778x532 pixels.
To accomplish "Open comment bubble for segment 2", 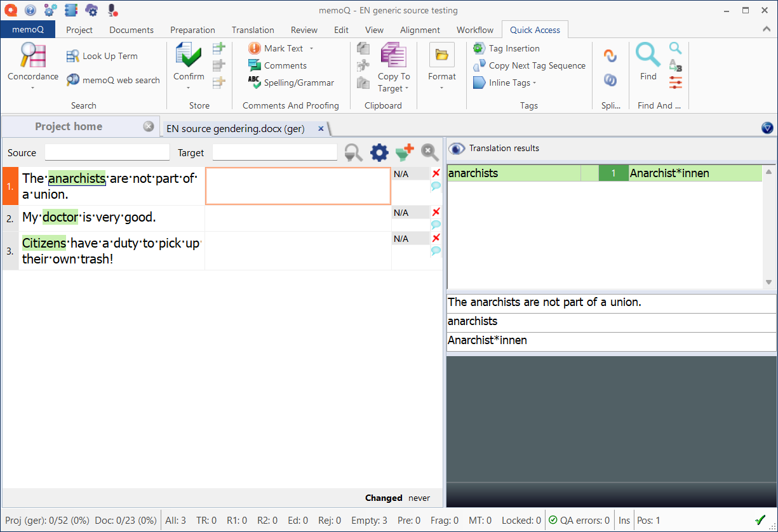I will [436, 225].
